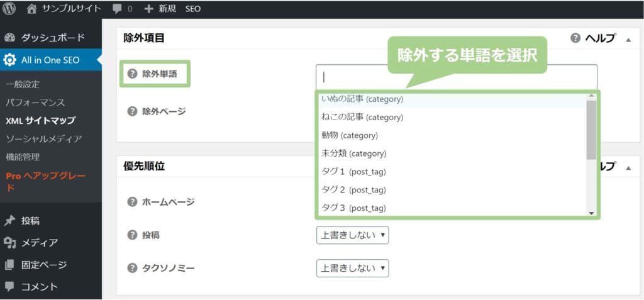Focus the 除外単語 input field
Image resolution: width=644 pixels, height=300 pixels.
(457, 77)
